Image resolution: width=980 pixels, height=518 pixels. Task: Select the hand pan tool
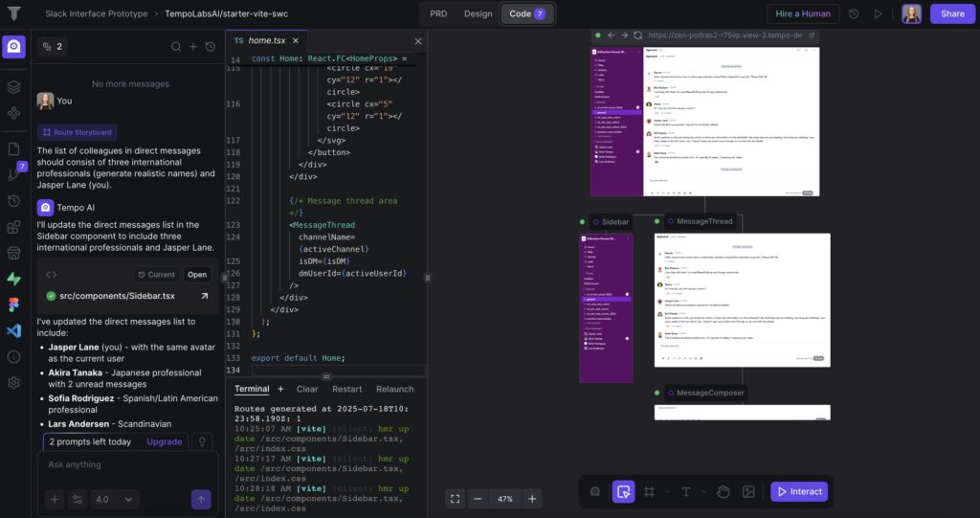[x=724, y=492]
